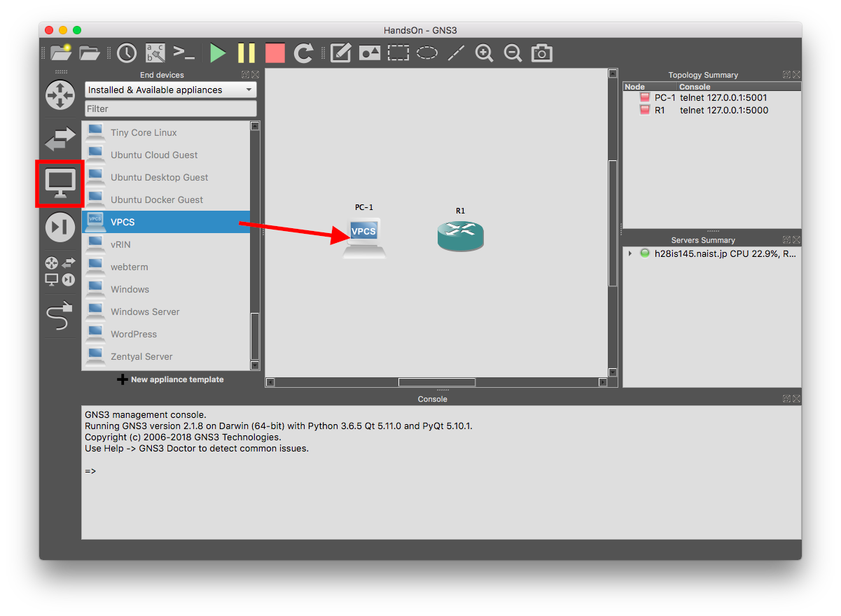The height and width of the screenshot is (616, 841).
Task: Open an existing project folder icon
Action: click(90, 53)
